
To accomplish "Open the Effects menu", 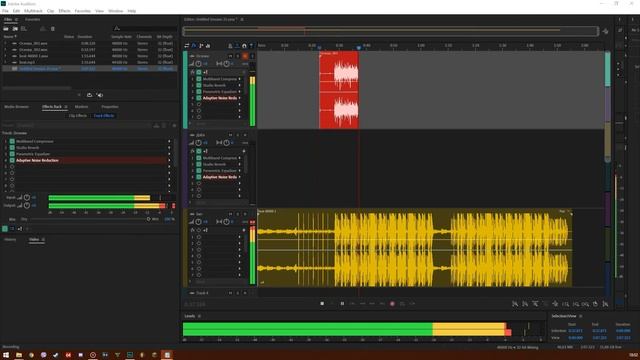I will pos(64,11).
